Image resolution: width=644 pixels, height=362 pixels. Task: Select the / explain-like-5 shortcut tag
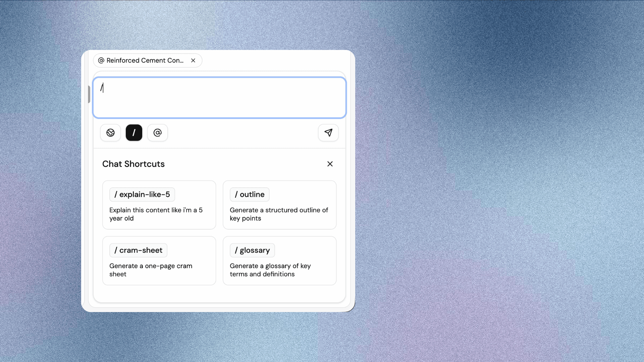(142, 194)
